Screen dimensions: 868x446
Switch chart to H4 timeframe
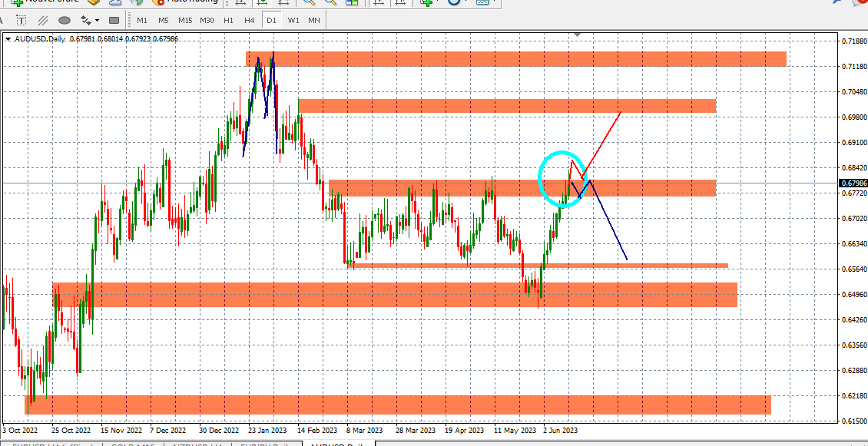coord(250,21)
